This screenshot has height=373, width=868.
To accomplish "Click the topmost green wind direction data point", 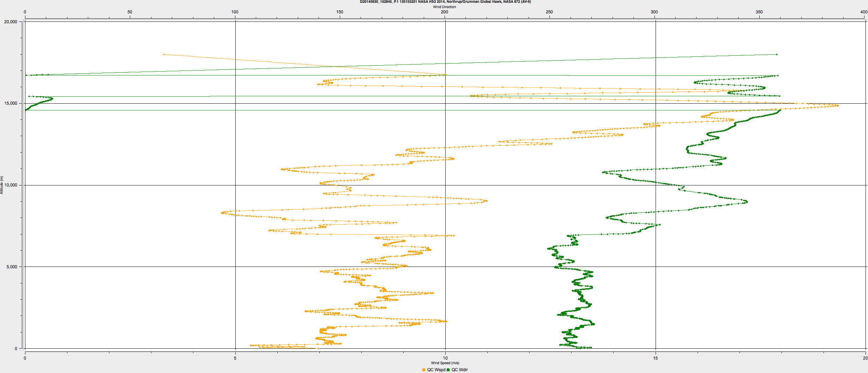I will coord(777,54).
